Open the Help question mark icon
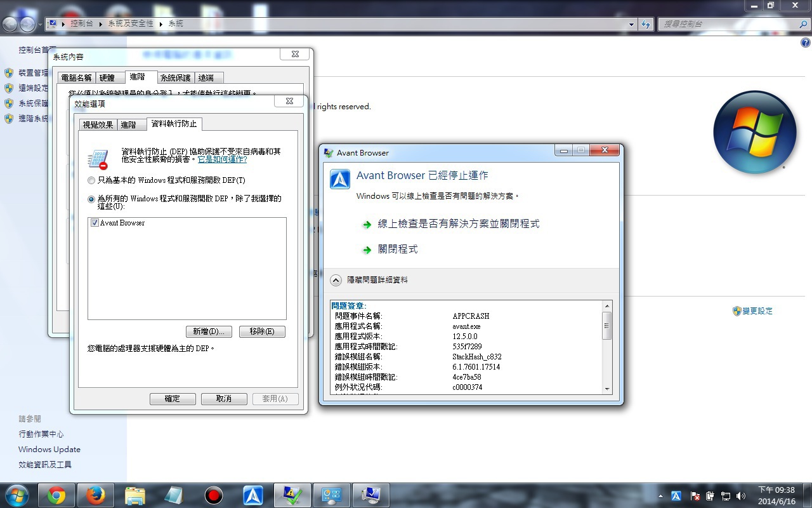Viewport: 812px width, 508px height. point(806,43)
